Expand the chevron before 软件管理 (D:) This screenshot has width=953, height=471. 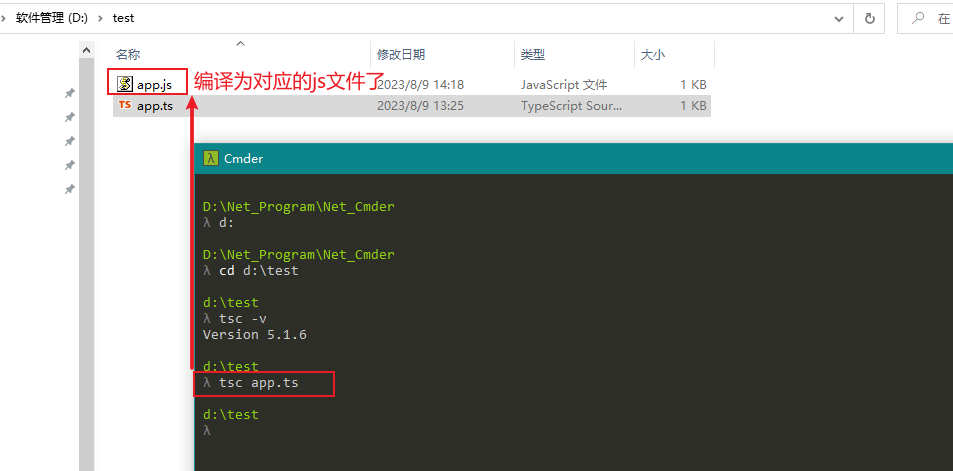tap(4, 18)
